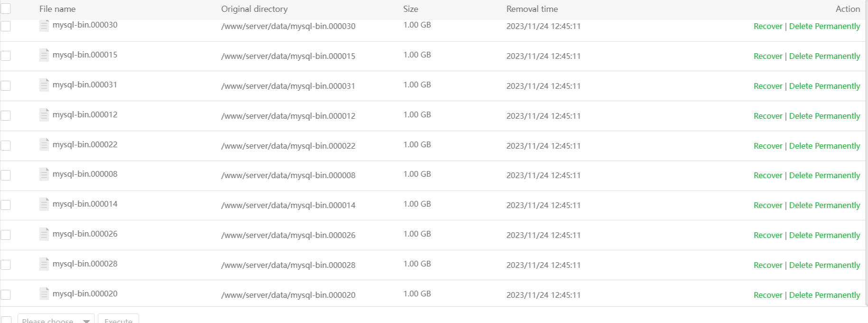
Task: Recover the mysql-bin.000022 file
Action: click(767, 146)
